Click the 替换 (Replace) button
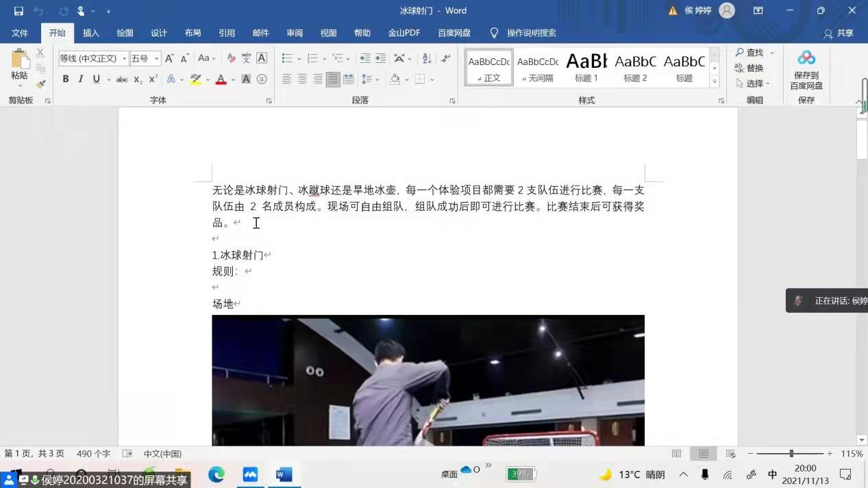868x488 pixels. 754,68
